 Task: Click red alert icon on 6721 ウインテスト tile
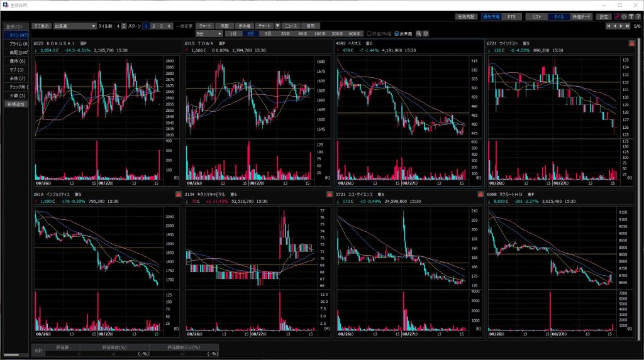631,43
